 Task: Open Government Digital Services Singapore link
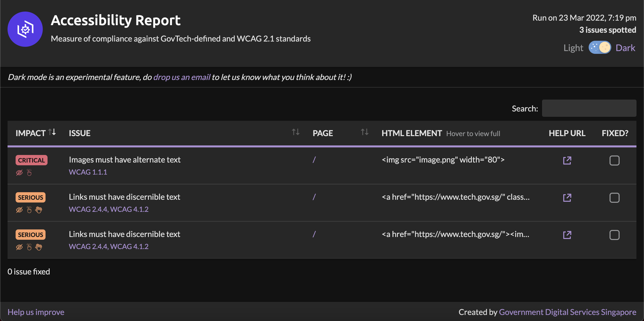point(568,312)
